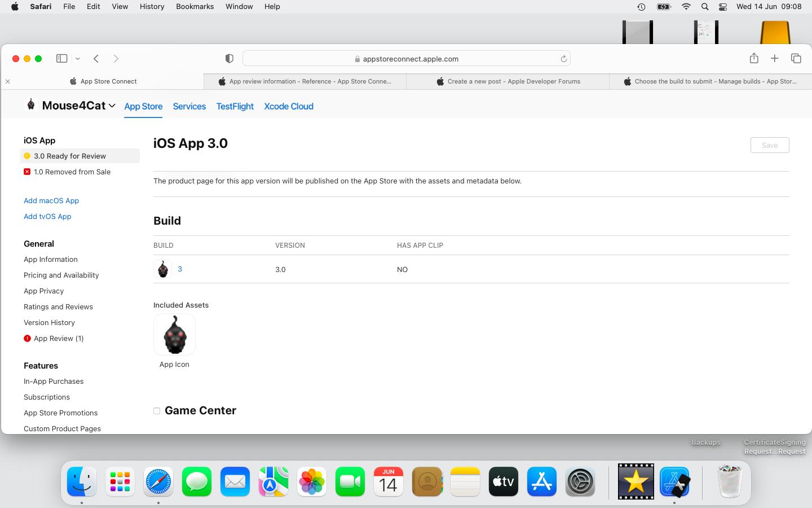The height and width of the screenshot is (508, 812).
Task: Open FaceTime from the Dock
Action: coord(350,481)
